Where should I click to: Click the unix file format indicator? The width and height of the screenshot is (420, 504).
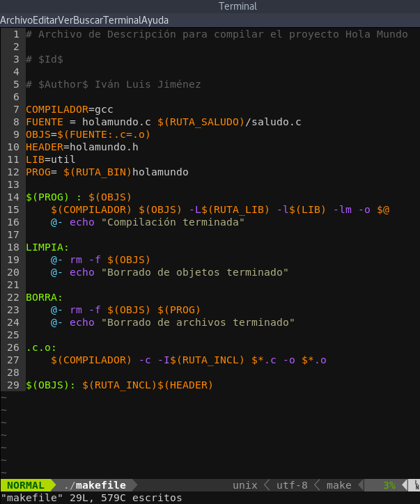coord(245,485)
